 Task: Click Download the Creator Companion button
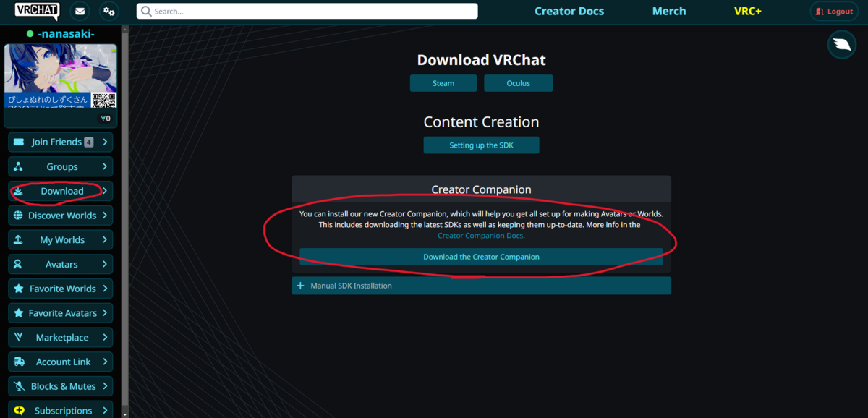(481, 257)
